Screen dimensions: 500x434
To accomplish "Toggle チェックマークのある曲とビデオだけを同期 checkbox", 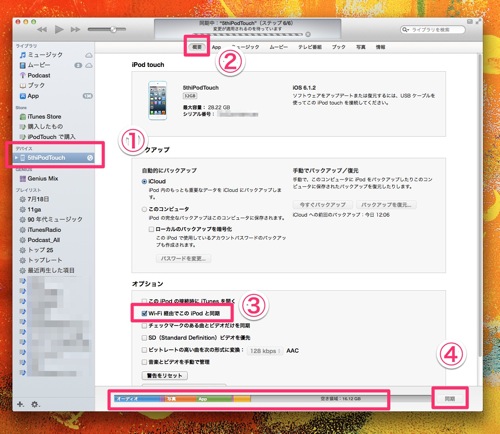I will pyautogui.click(x=144, y=326).
